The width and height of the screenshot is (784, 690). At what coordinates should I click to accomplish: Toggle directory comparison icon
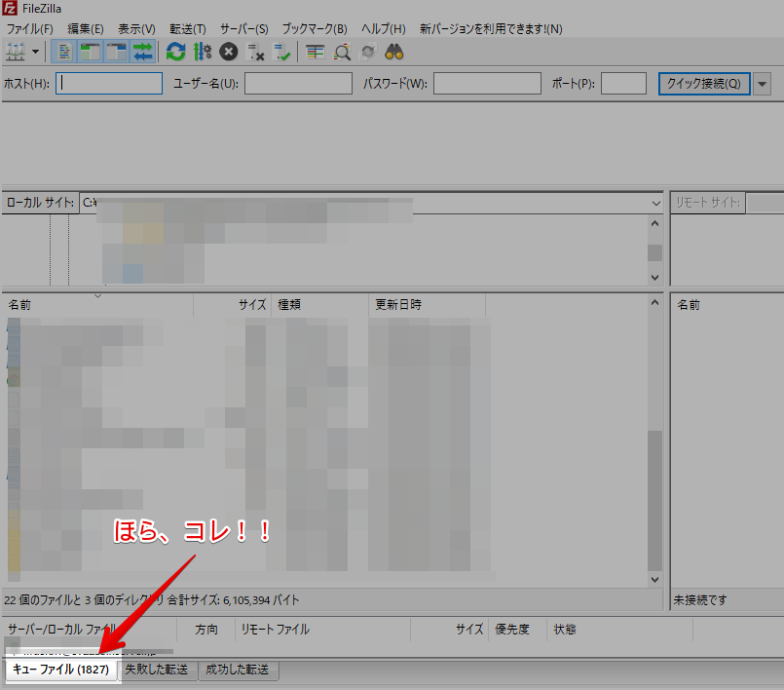(342, 52)
